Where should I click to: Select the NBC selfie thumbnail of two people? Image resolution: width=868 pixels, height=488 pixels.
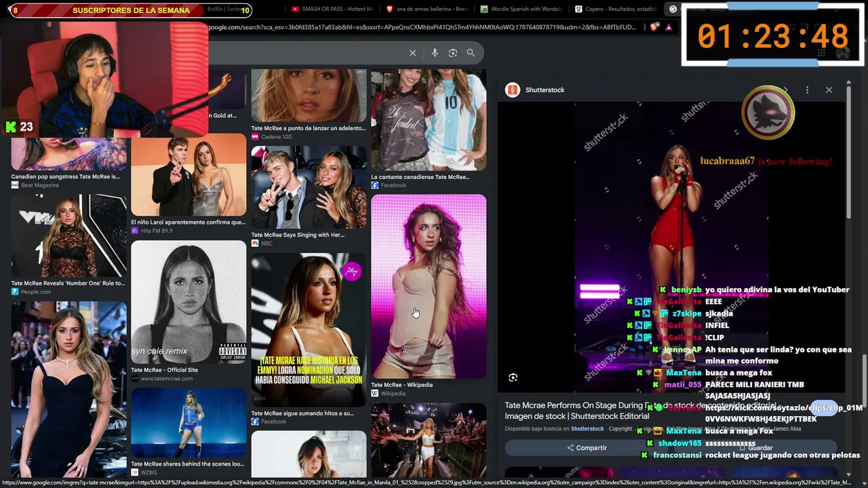(x=309, y=187)
